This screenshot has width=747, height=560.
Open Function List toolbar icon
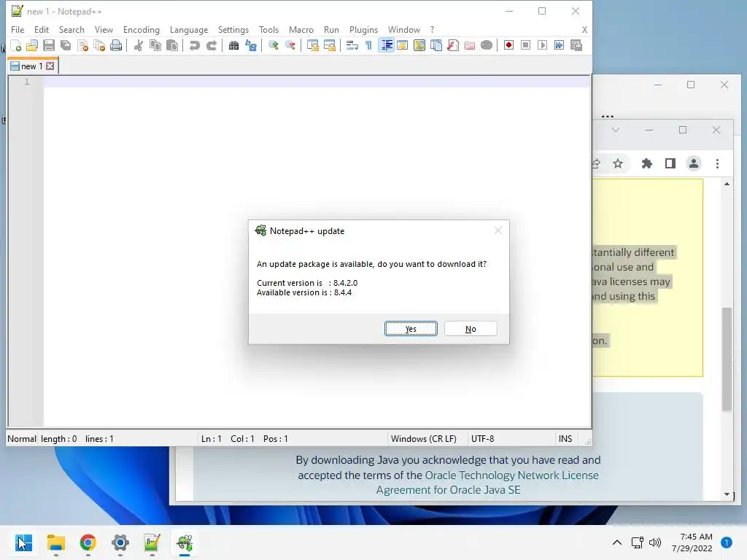click(x=452, y=45)
